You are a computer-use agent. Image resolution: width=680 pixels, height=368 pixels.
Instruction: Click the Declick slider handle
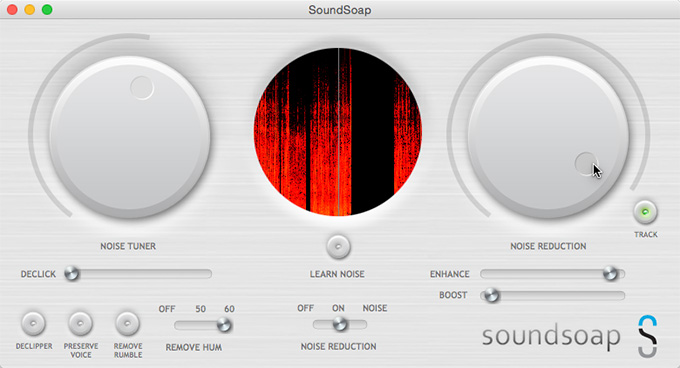tap(72, 274)
